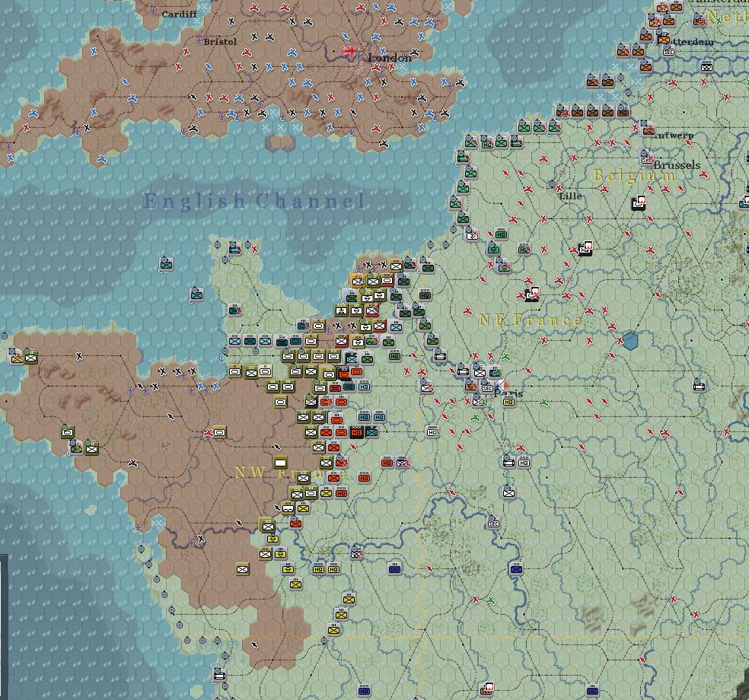Select the lone olive infantry counter west of yellow units
The image size is (749, 700).
point(242,568)
